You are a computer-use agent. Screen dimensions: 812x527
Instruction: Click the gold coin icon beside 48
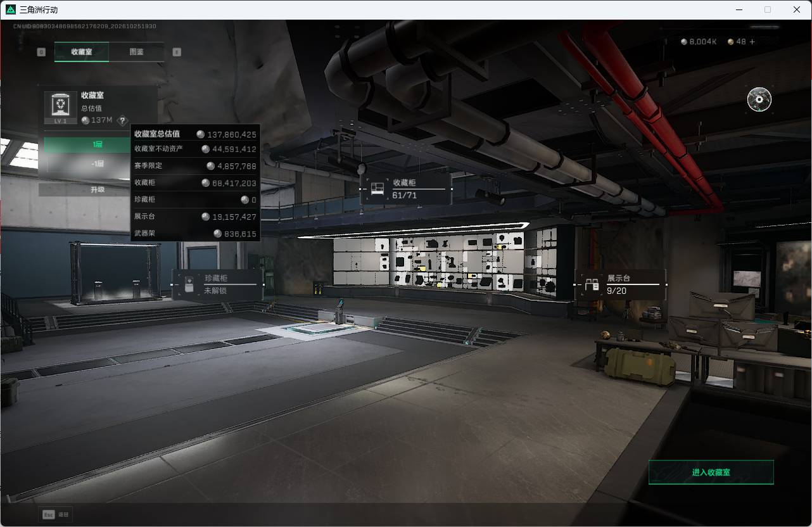pyautogui.click(x=731, y=42)
